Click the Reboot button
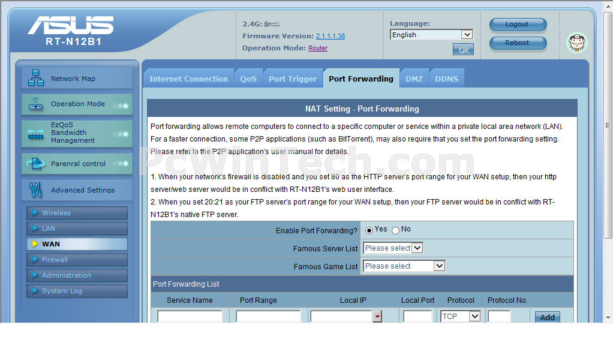 pos(518,43)
